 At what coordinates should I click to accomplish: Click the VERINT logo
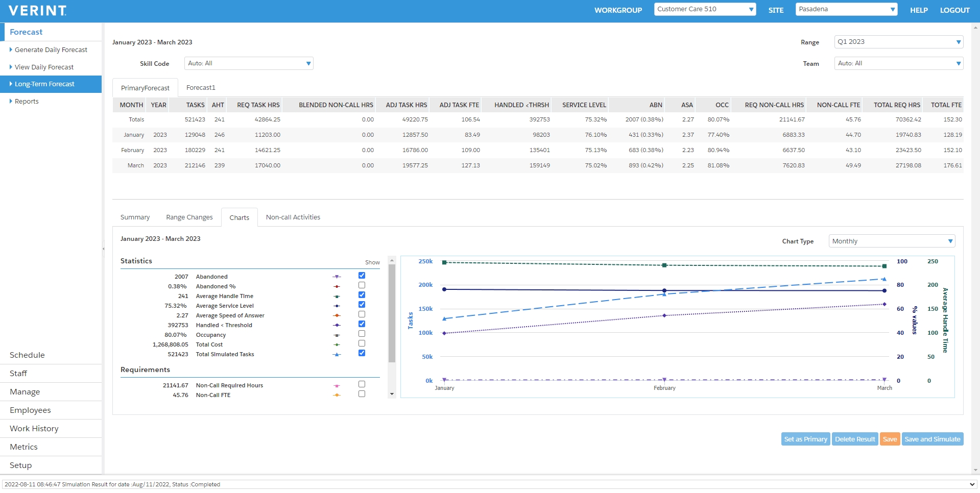38,10
